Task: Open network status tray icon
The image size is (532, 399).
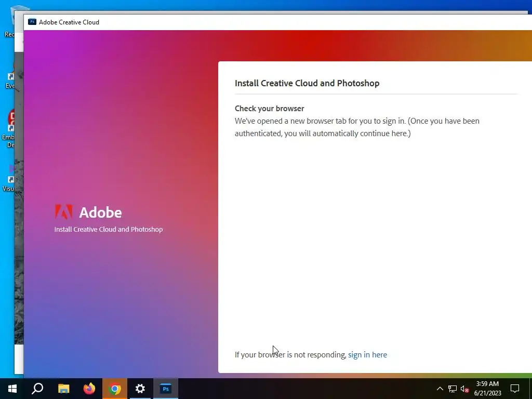Action: pos(453,389)
